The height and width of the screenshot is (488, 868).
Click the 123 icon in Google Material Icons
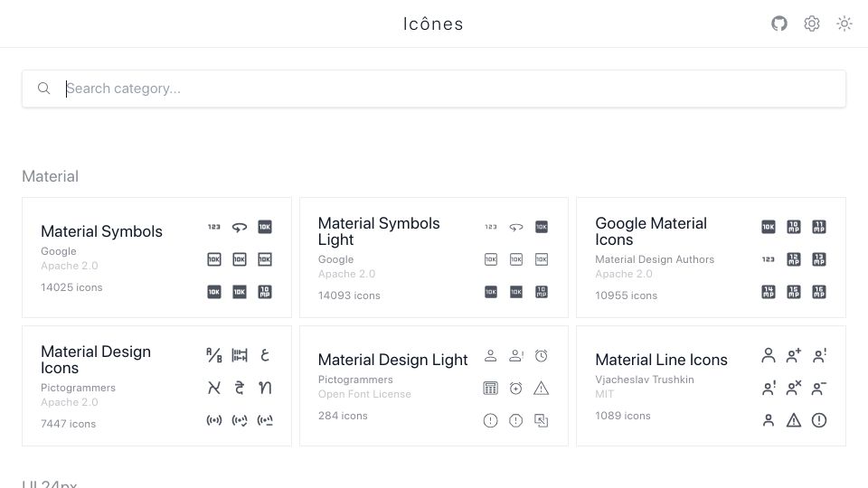[x=769, y=259]
